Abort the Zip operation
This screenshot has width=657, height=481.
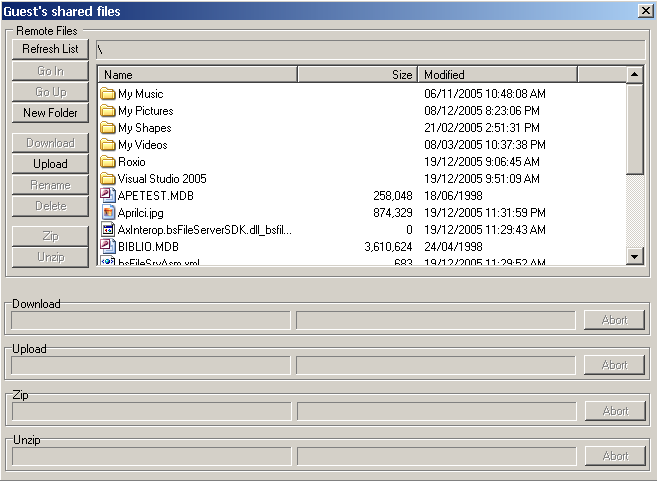coord(615,411)
